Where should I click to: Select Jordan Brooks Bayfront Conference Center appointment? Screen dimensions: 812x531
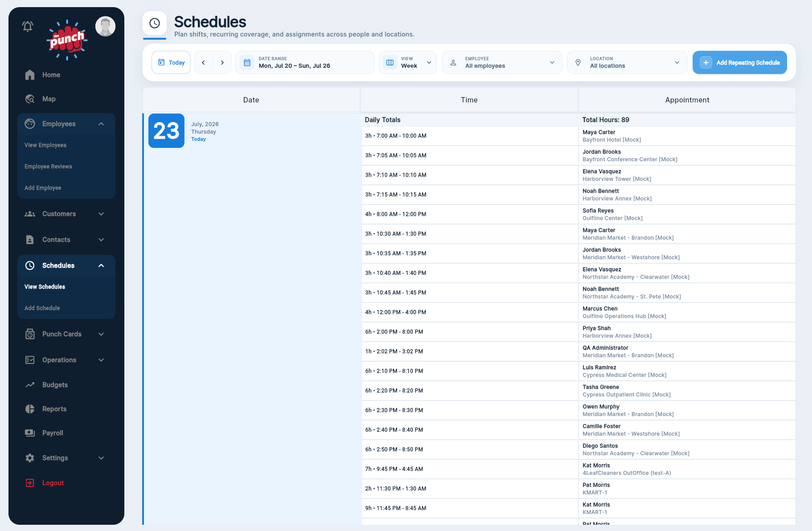point(687,155)
